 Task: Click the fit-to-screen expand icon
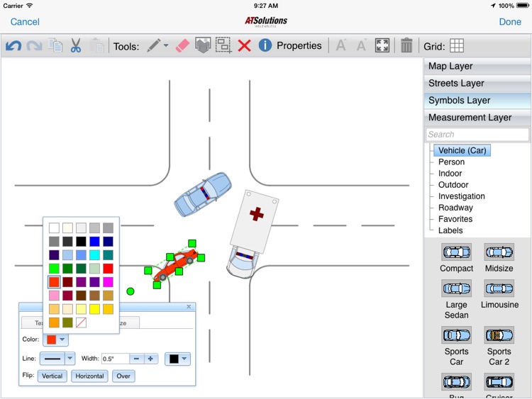point(382,46)
